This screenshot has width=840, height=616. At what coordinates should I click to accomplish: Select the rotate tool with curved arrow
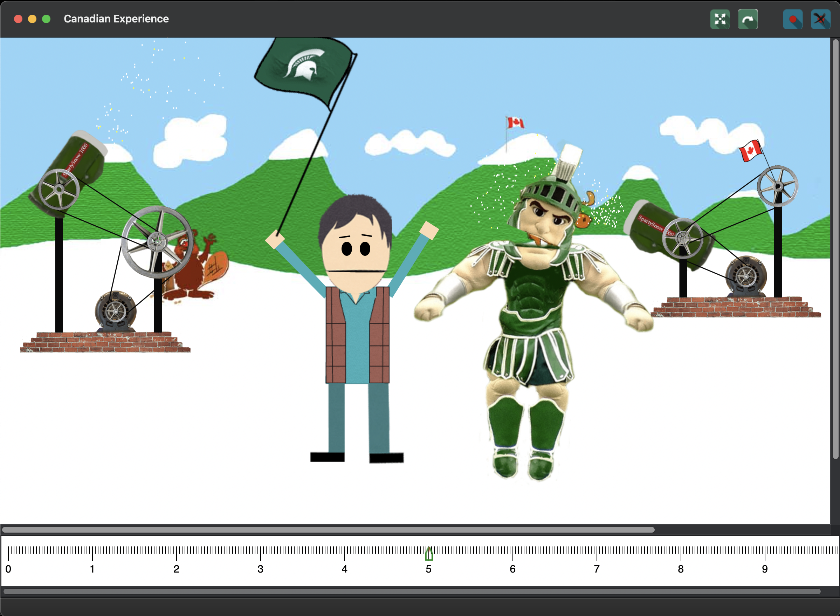point(748,19)
